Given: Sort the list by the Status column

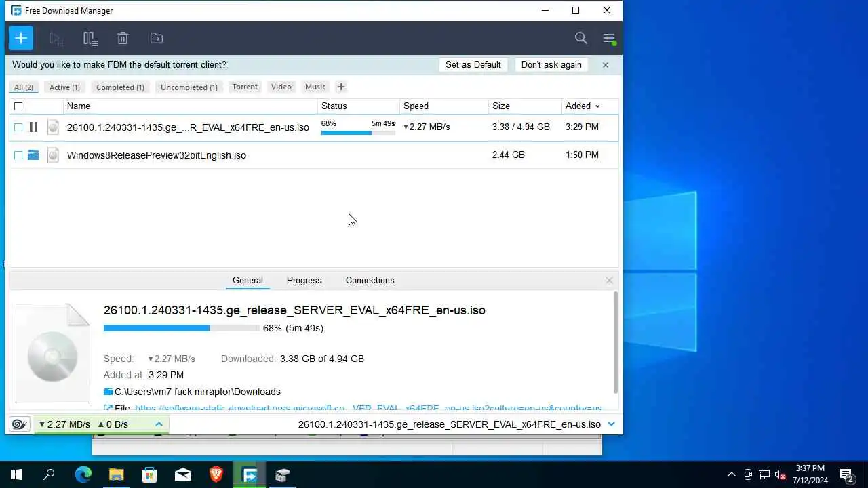Looking at the screenshot, I should point(334,106).
